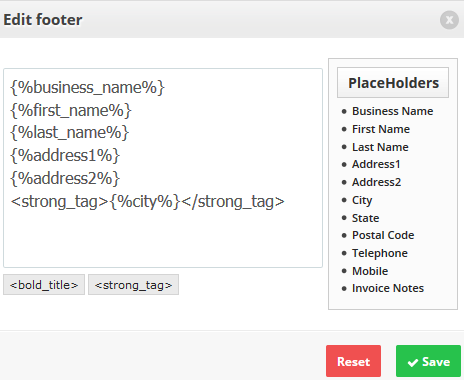Insert the strong_tag tag
464x380 pixels.
pos(133,285)
